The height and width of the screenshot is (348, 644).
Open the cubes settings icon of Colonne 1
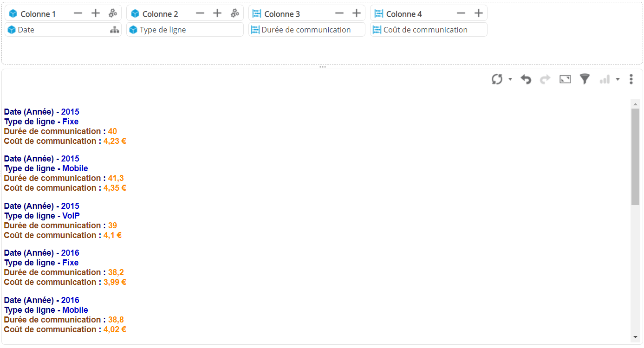[x=113, y=13]
